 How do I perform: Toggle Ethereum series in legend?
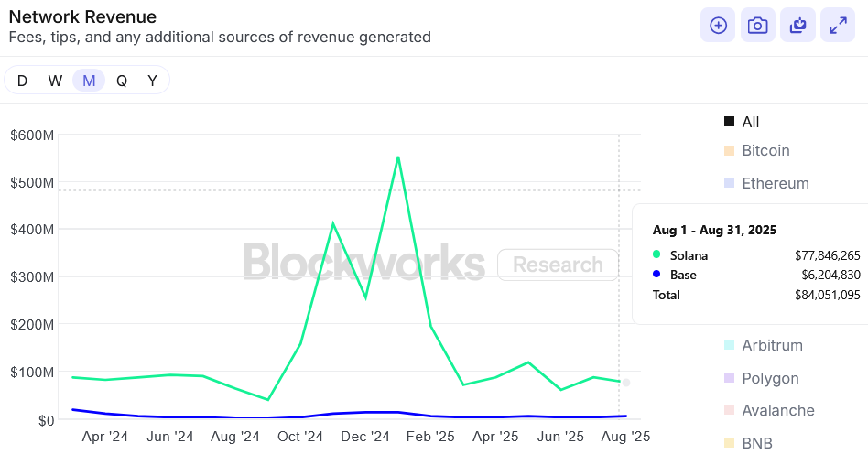click(766, 183)
